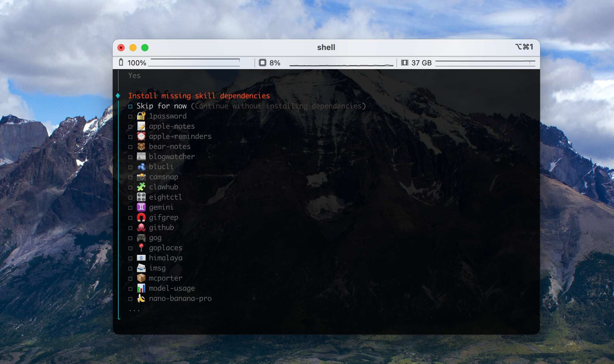Check the checkbox next to apple-notes
This screenshot has height=364, width=614.
click(x=130, y=126)
